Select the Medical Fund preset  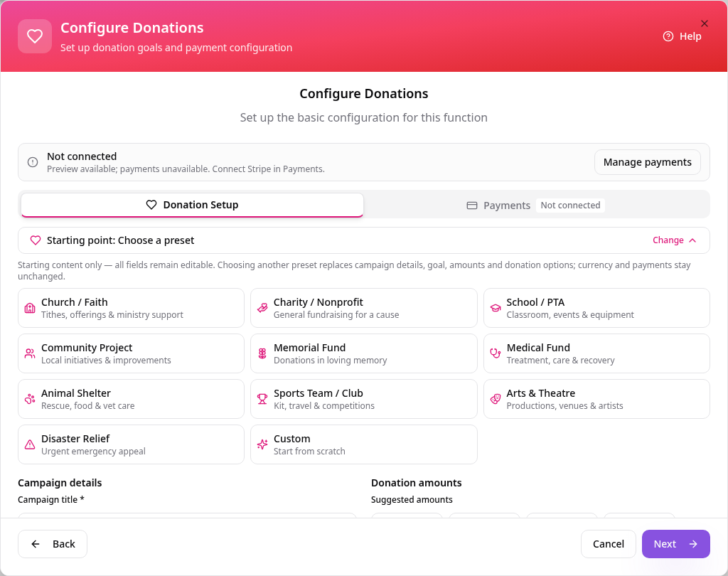596,353
